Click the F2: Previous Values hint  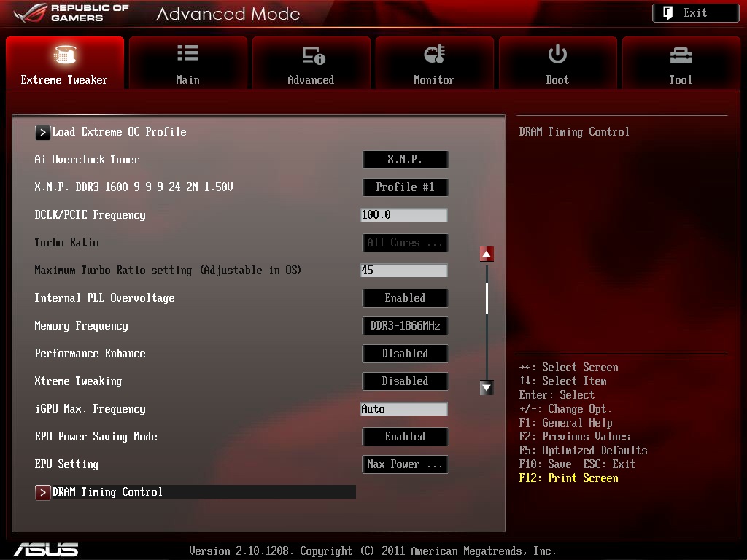[x=574, y=437]
